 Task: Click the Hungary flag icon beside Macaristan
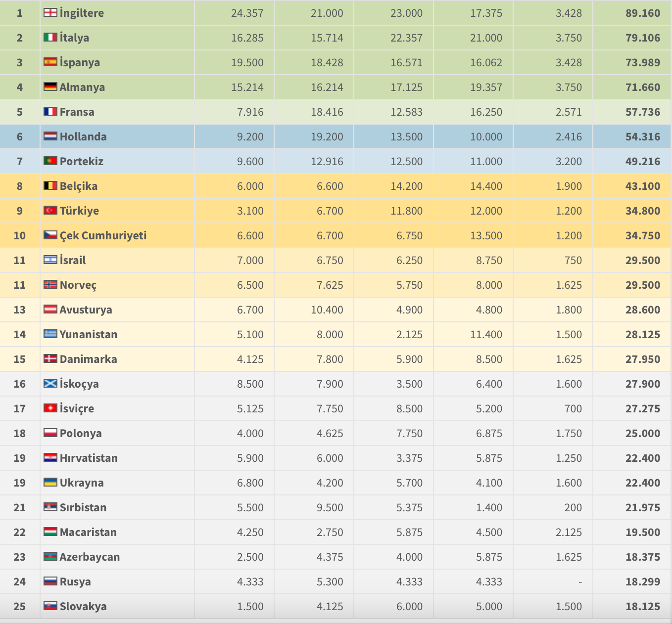[x=50, y=531]
